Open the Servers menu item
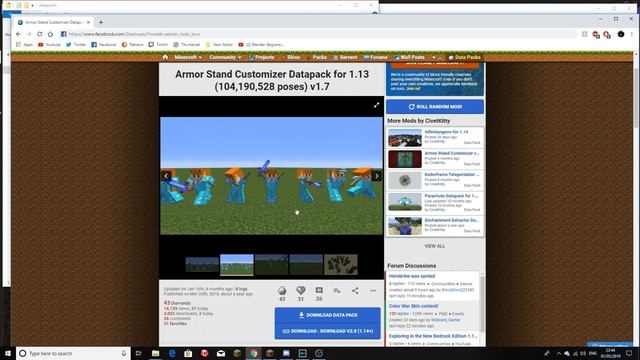The image size is (640, 360). coord(345,57)
